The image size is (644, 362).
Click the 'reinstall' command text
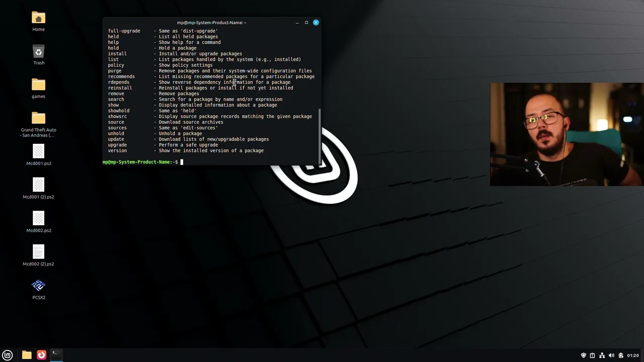pos(120,88)
